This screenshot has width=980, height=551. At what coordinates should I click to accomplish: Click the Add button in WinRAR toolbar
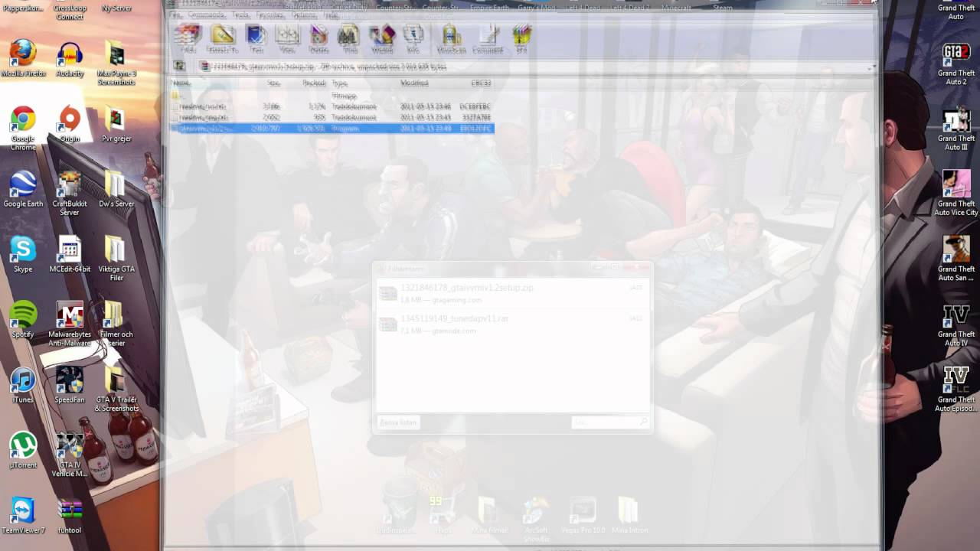(x=188, y=38)
